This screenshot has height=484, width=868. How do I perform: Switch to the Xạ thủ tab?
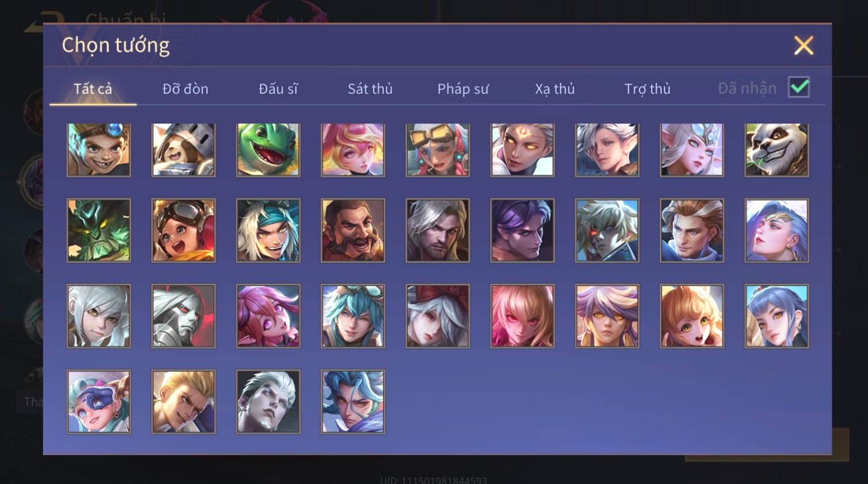point(555,89)
